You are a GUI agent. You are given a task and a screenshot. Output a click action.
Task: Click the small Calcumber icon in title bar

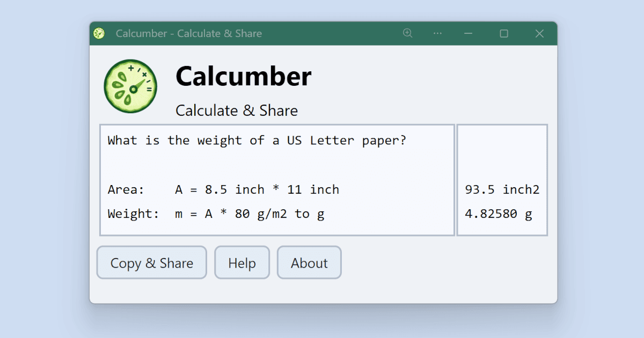[x=99, y=33]
